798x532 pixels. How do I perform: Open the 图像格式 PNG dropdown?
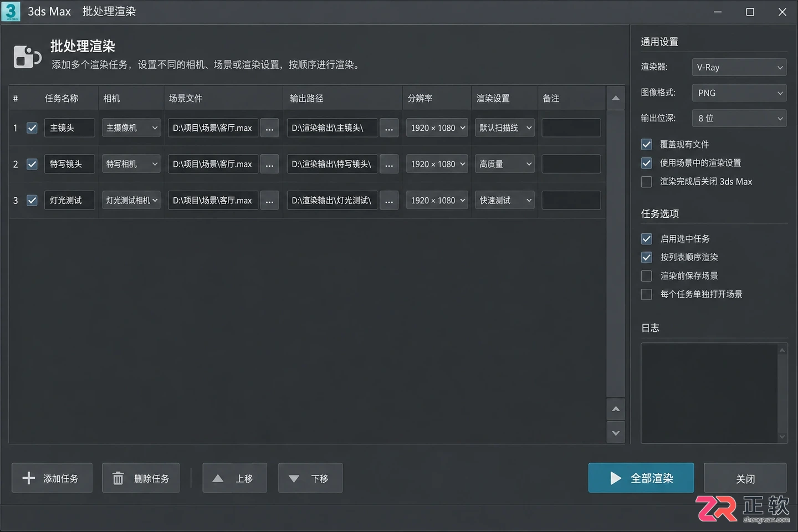click(x=739, y=93)
